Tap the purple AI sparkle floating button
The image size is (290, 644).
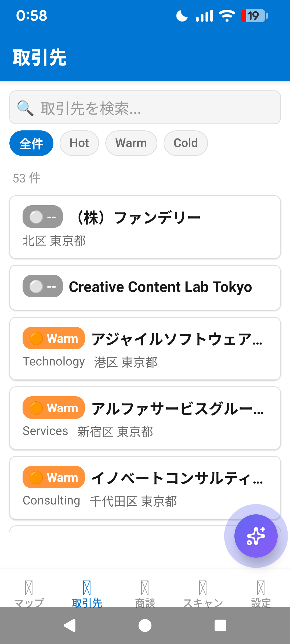point(256,536)
